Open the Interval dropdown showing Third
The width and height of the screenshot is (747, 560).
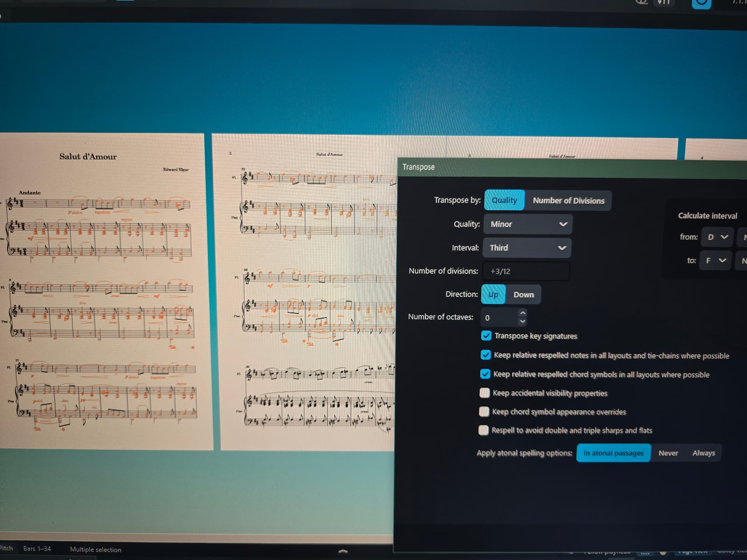click(x=527, y=248)
